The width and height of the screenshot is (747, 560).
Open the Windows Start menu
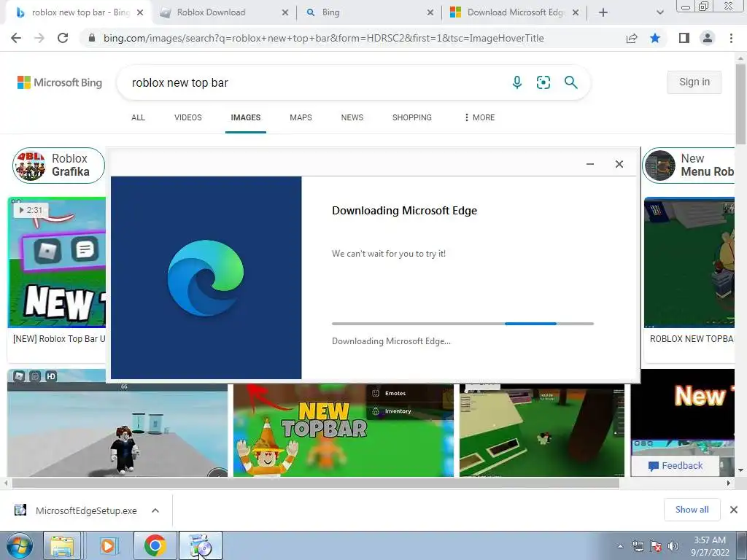[x=19, y=545]
